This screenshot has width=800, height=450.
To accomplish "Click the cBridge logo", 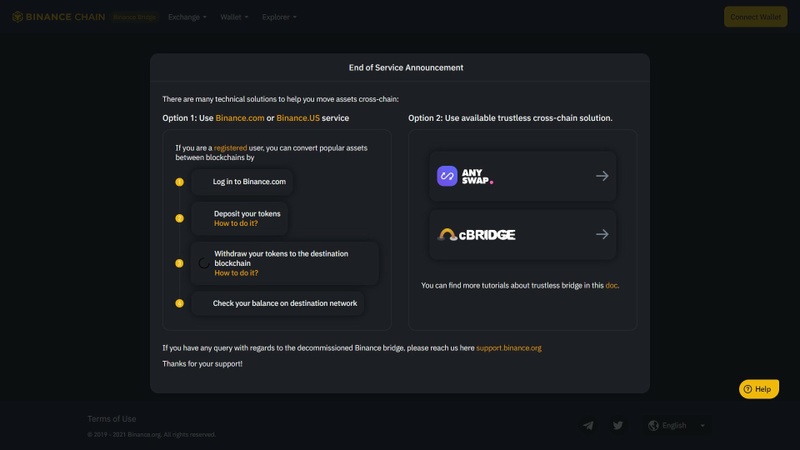I will tap(477, 235).
